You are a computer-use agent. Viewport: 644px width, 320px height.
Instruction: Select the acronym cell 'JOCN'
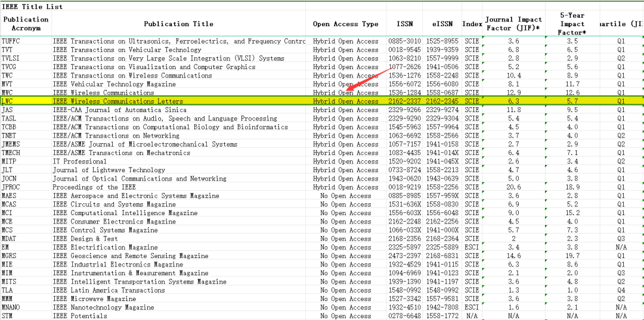(26, 178)
